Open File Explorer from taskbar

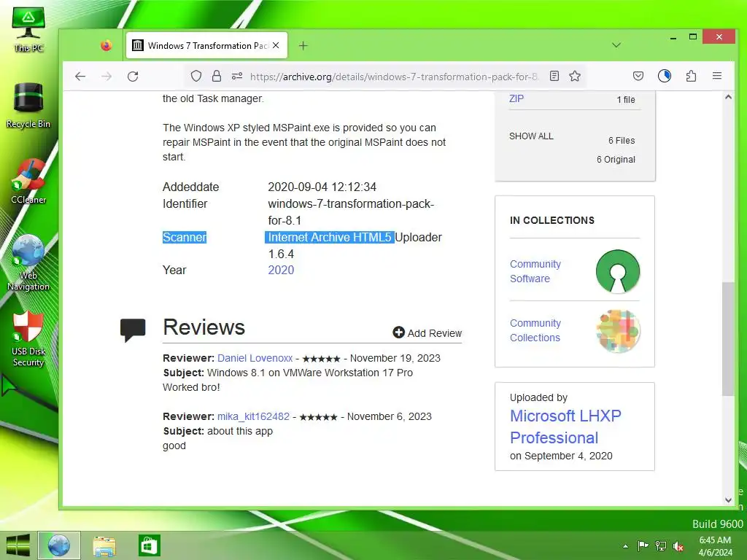104,545
